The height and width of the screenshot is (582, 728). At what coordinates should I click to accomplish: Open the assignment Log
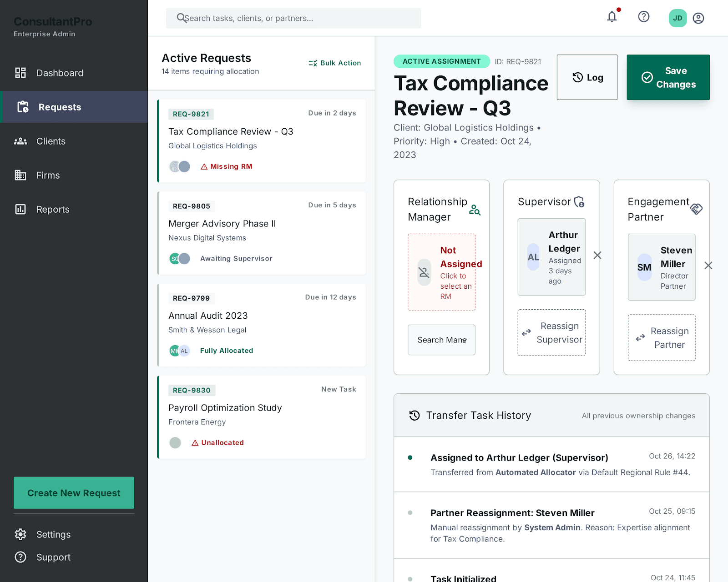pyautogui.click(x=587, y=77)
